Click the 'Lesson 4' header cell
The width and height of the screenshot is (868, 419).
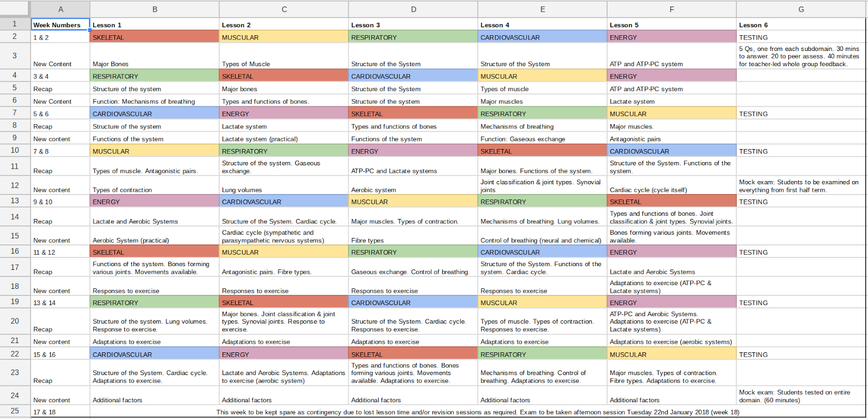pos(542,24)
